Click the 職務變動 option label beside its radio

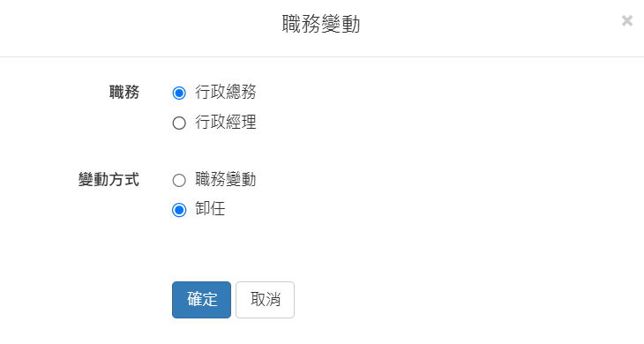[226, 179]
